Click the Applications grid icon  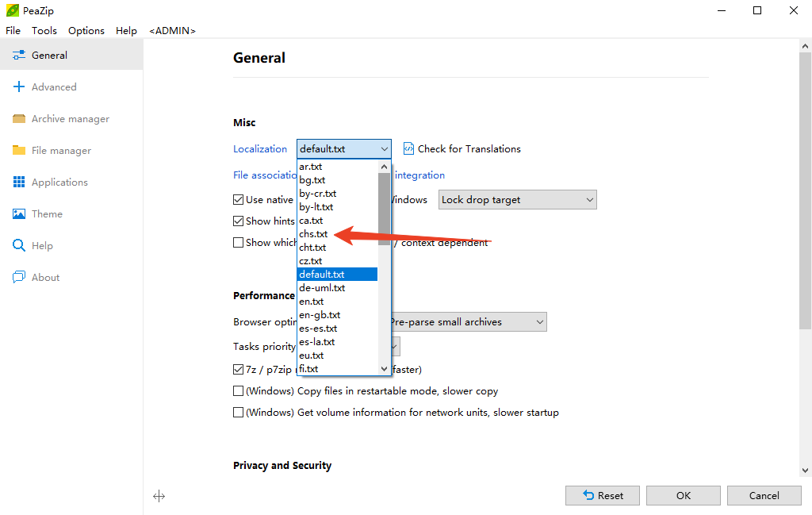(x=19, y=182)
